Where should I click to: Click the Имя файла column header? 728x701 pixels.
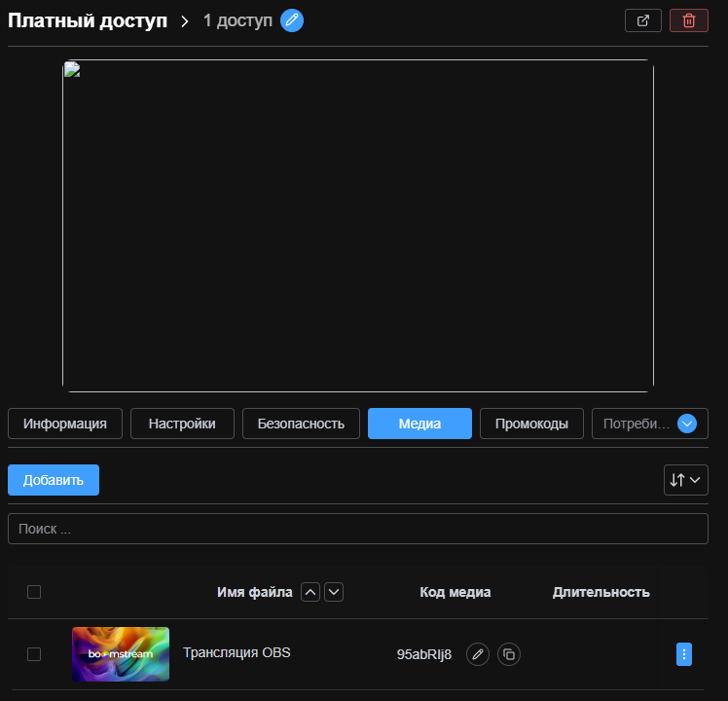pyautogui.click(x=254, y=592)
